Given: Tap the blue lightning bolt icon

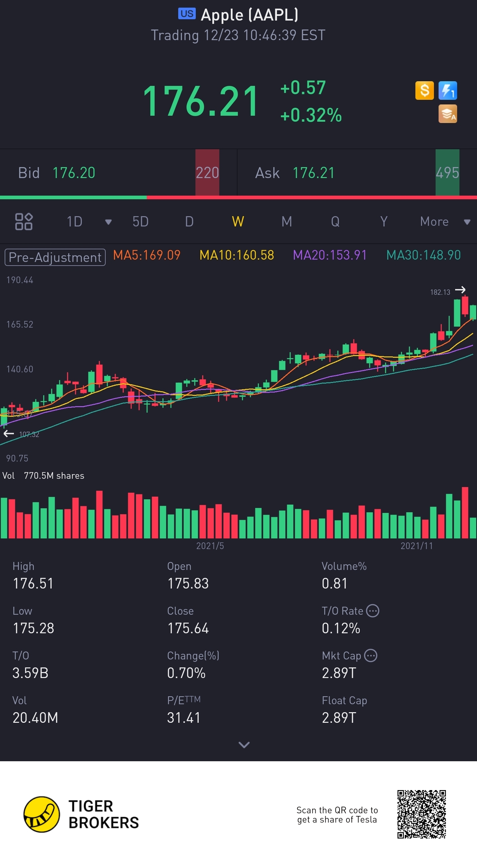Looking at the screenshot, I should click(448, 91).
